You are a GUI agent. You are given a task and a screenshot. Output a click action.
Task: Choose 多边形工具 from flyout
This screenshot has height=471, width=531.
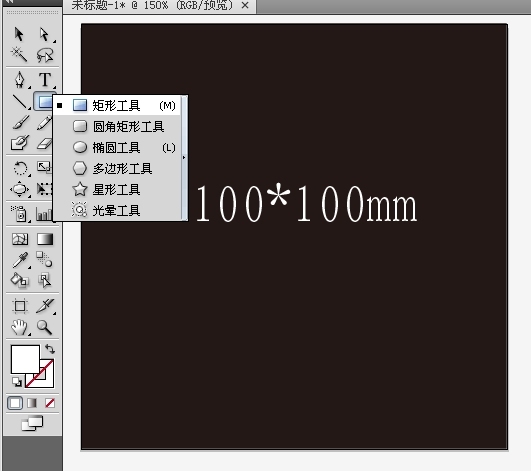117,169
